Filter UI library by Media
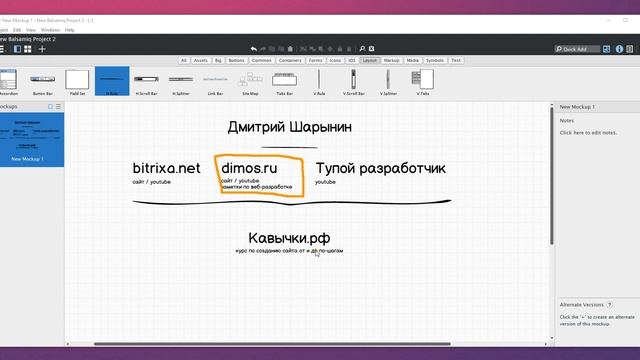 pos(413,60)
